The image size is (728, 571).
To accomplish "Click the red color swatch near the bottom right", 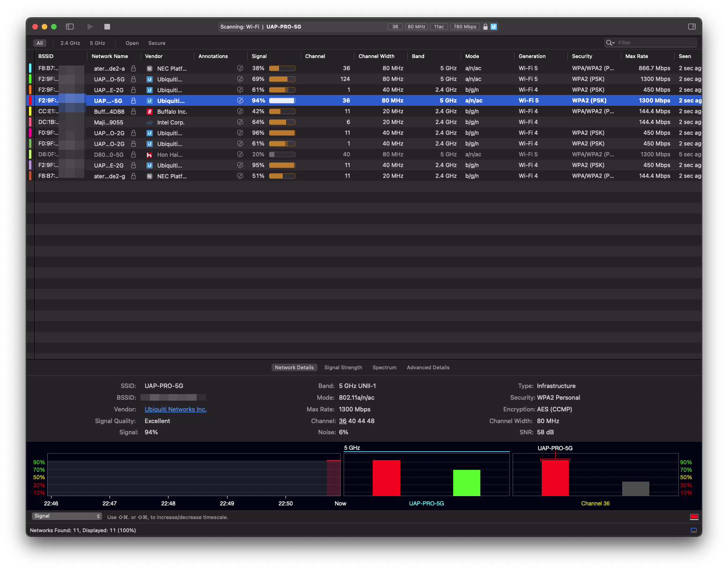I will [694, 517].
